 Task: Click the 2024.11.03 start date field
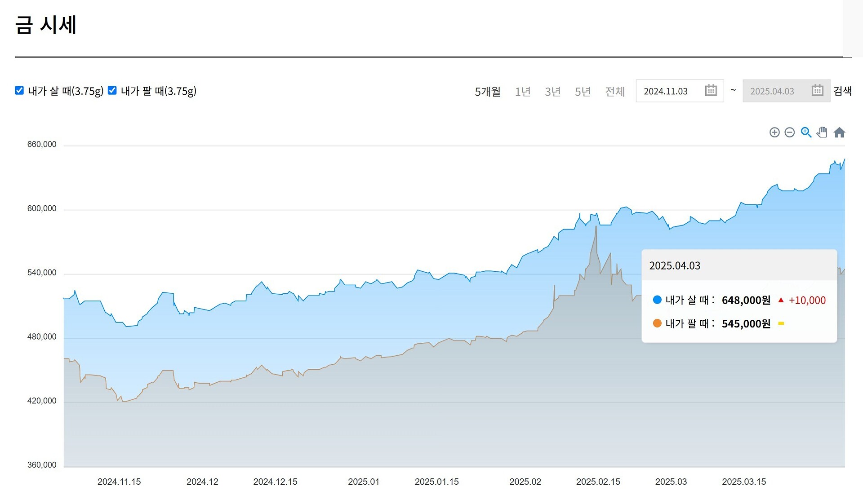[666, 91]
